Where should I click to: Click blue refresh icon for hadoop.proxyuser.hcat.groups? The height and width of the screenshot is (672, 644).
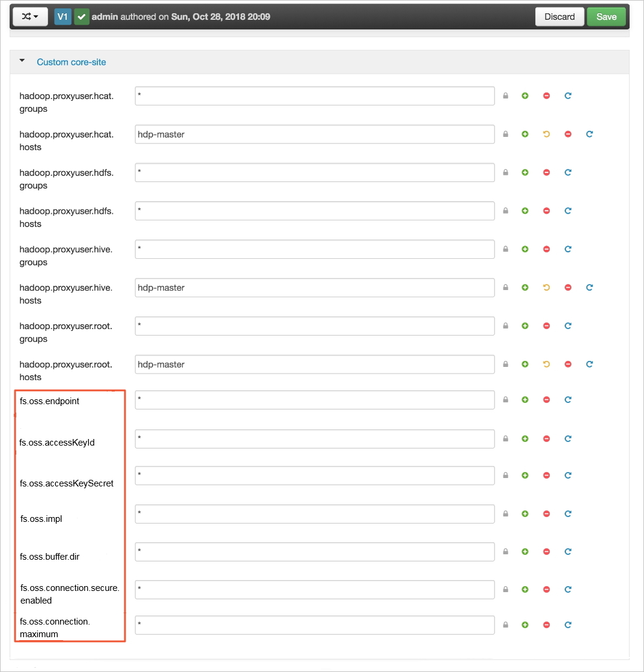tap(568, 95)
